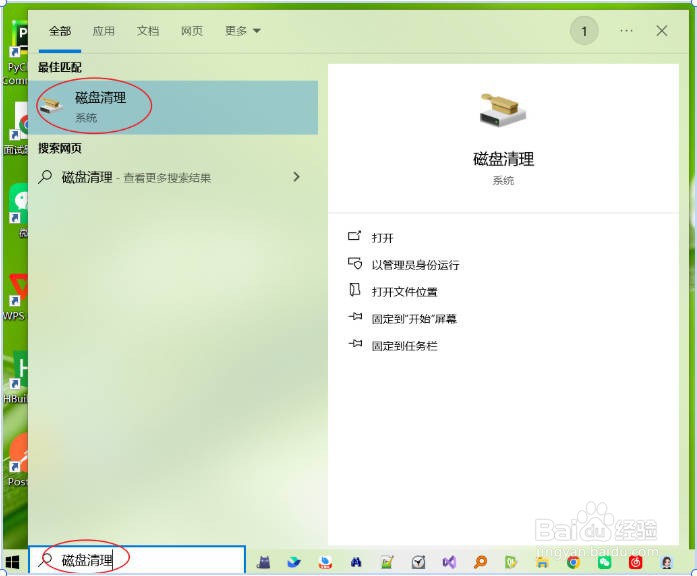Click the Postman desktop shortcut
Screen dimensions: 697x576
coord(17,460)
